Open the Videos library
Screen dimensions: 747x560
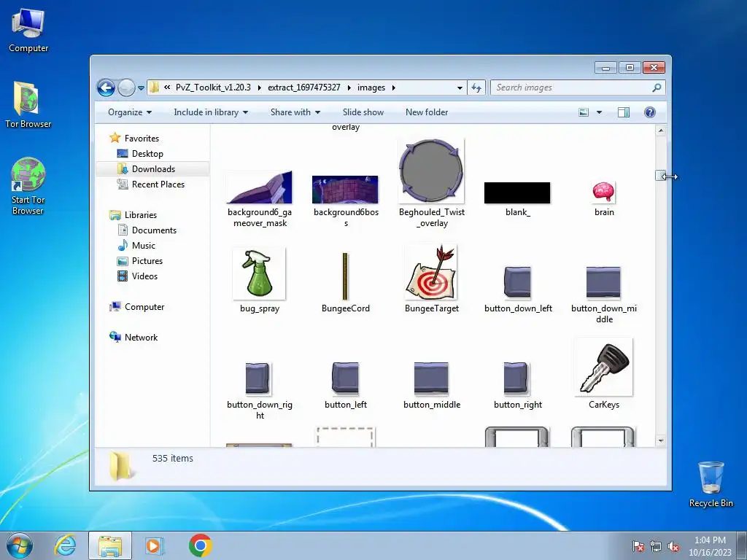[144, 276]
